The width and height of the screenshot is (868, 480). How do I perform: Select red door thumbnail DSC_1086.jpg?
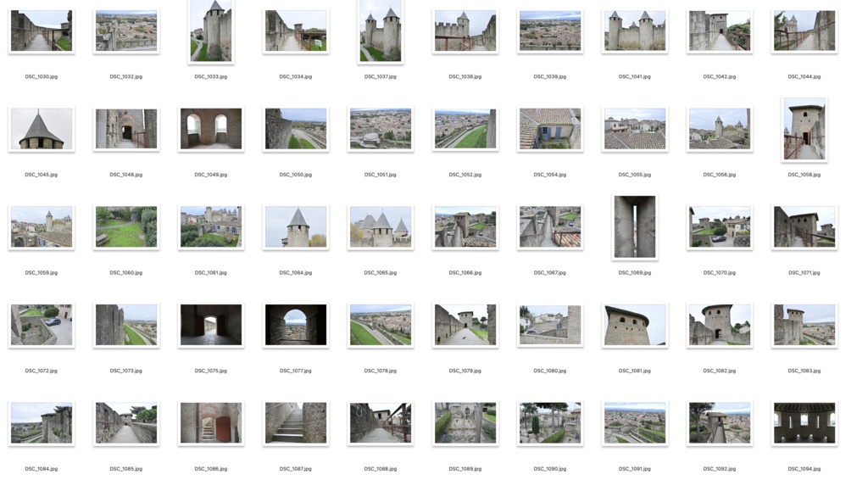pos(211,423)
